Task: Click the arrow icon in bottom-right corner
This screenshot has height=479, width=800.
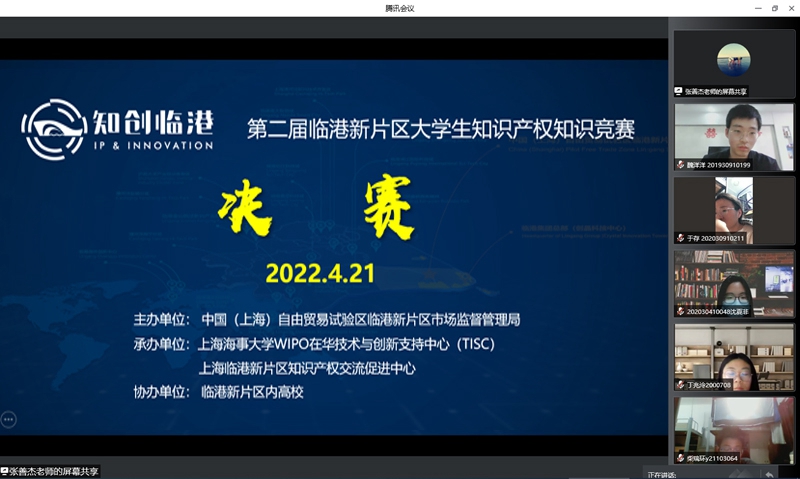Action: (x=769, y=473)
